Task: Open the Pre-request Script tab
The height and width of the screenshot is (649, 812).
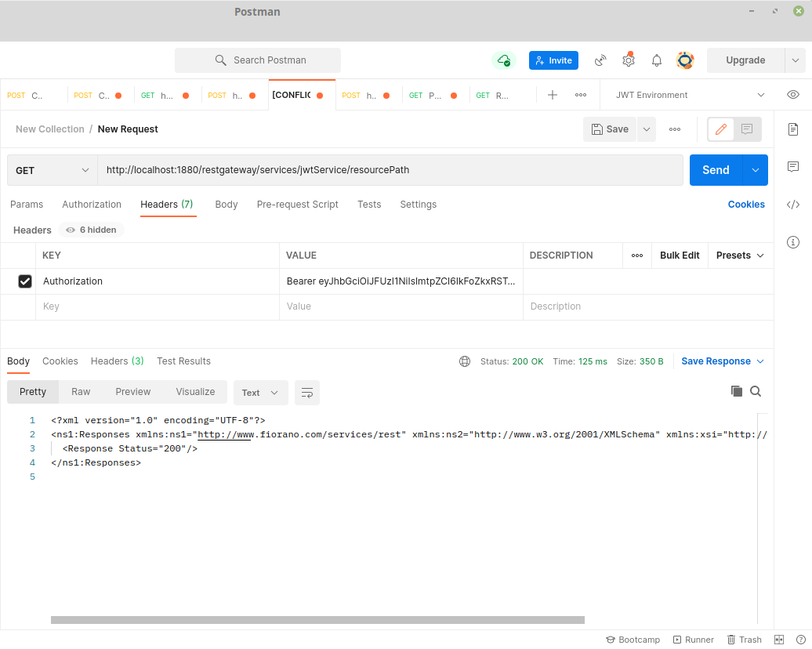Action: click(297, 205)
